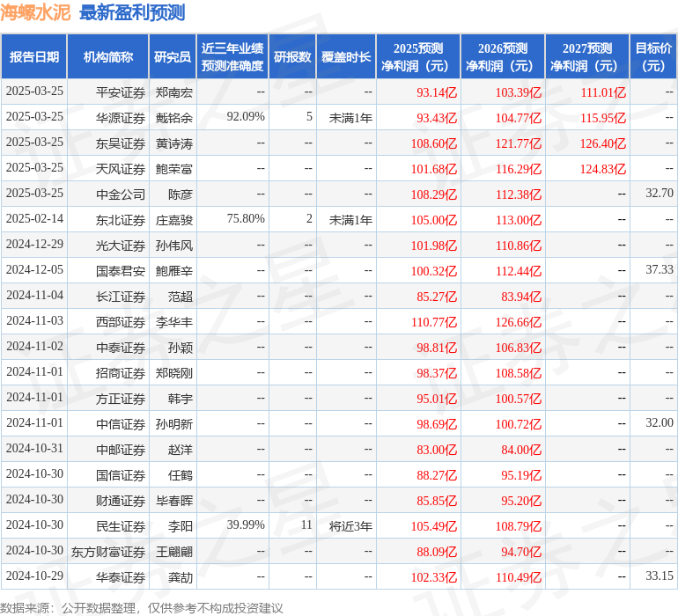Click the 海螺水泥 title text
This screenshot has height=616, width=678.
point(35,13)
